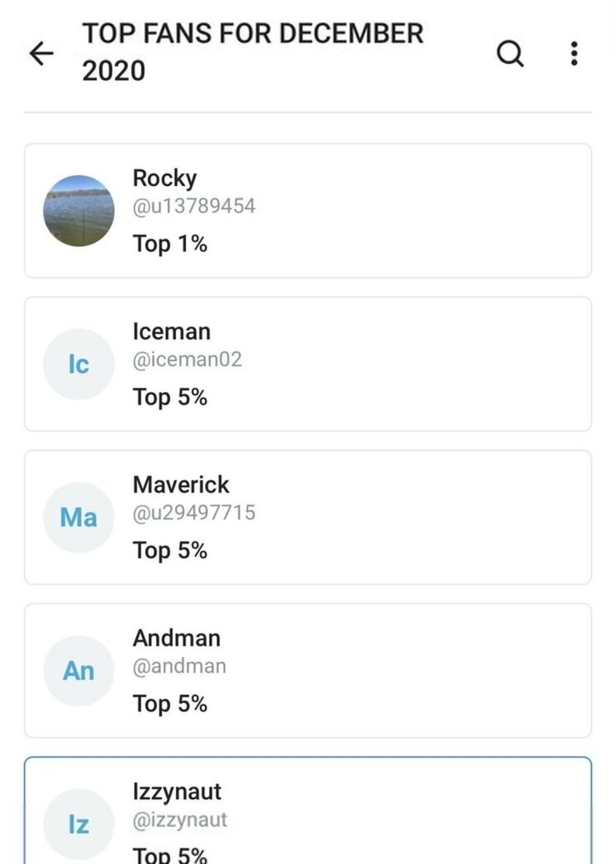Open search with magnifier icon
The width and height of the screenshot is (616, 864).
(x=510, y=54)
